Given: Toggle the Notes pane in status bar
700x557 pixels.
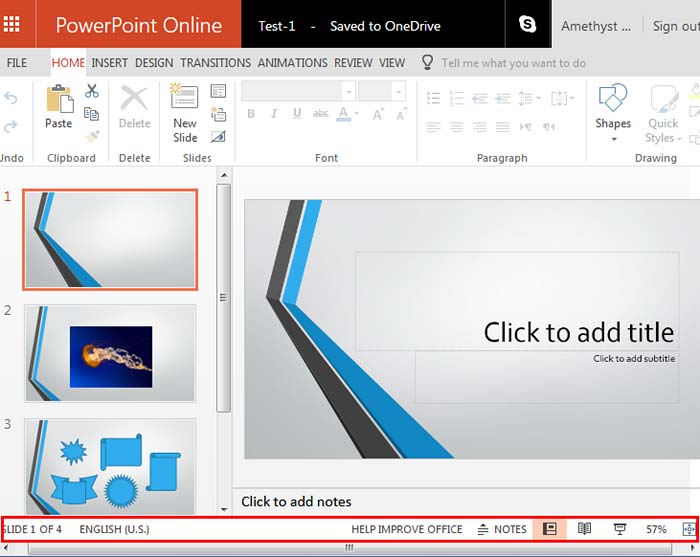Looking at the screenshot, I should point(502,529).
